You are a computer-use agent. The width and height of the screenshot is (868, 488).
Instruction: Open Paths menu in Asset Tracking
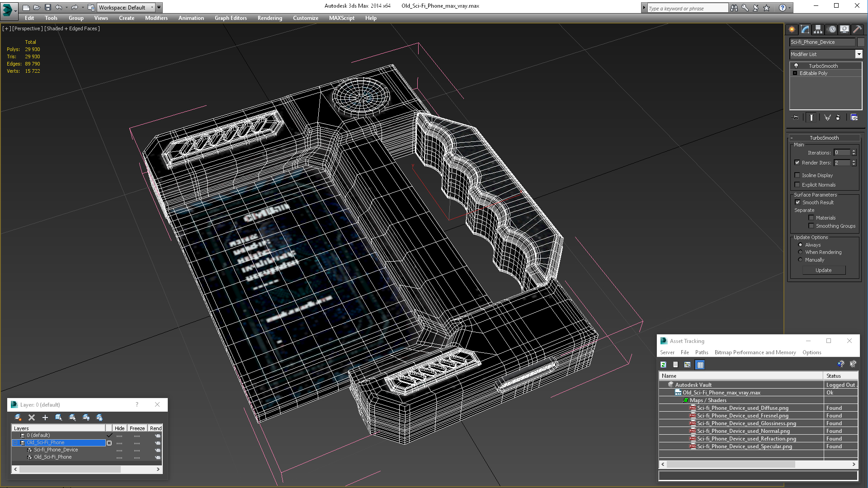pyautogui.click(x=702, y=352)
